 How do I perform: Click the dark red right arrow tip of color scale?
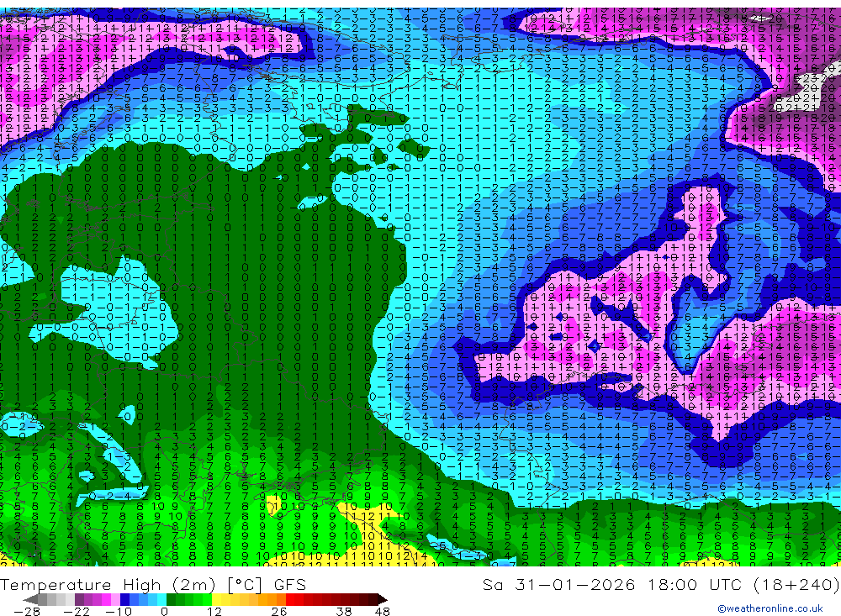click(383, 599)
